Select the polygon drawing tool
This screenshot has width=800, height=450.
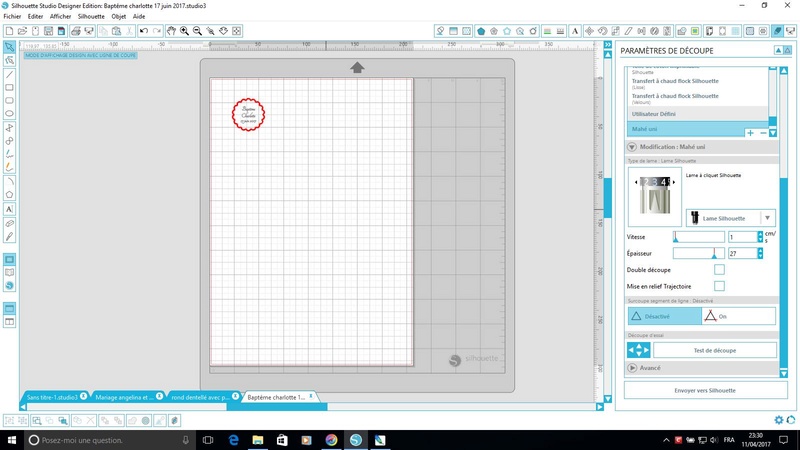[9, 195]
